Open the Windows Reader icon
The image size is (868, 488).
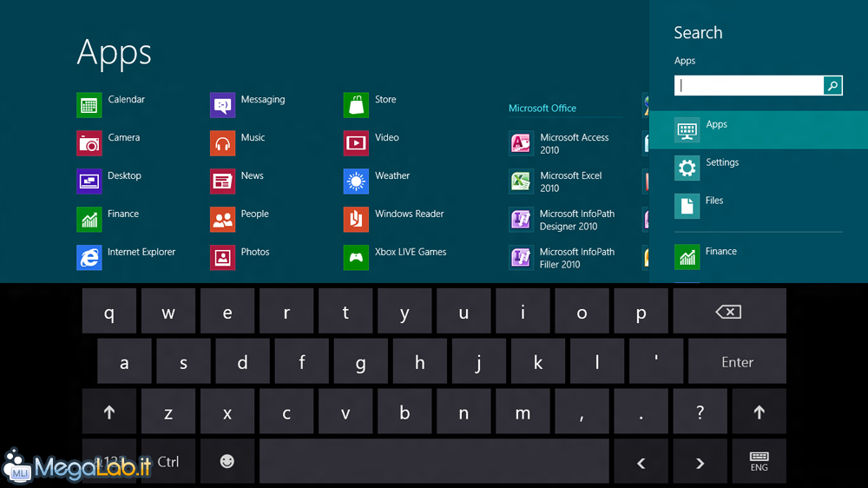[356, 220]
